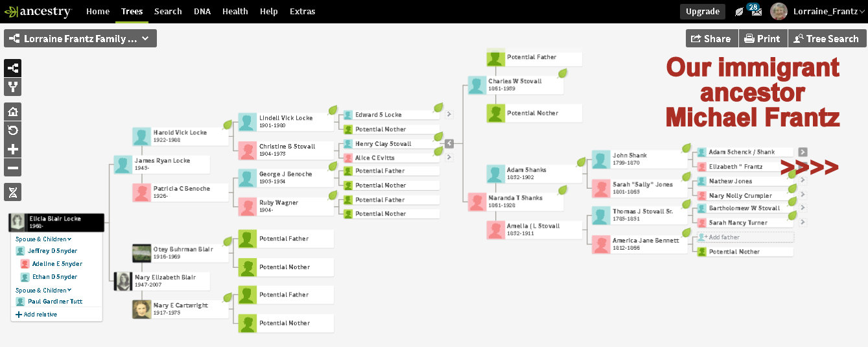Viewport: 868px width, 347px height.
Task: Switch to pedigree (horizontal) tree view
Action: point(13,68)
